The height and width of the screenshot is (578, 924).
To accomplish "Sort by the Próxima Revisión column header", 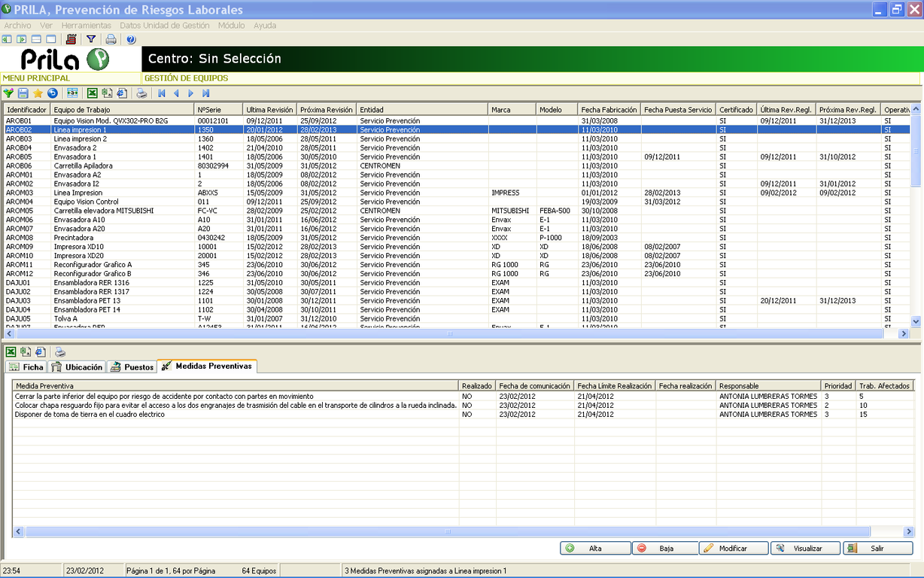I will (326, 110).
